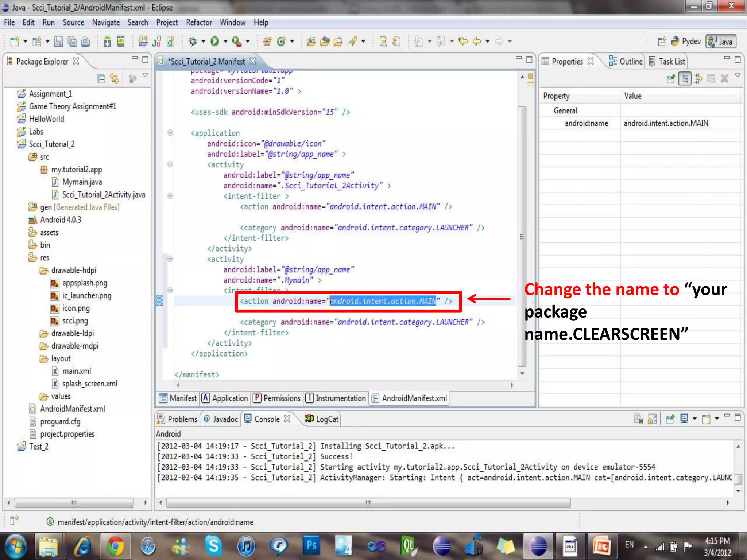This screenshot has height=560, width=747.
Task: Close the Scci_Tutorial_2 Manifest editor tab
Action: [x=253, y=61]
